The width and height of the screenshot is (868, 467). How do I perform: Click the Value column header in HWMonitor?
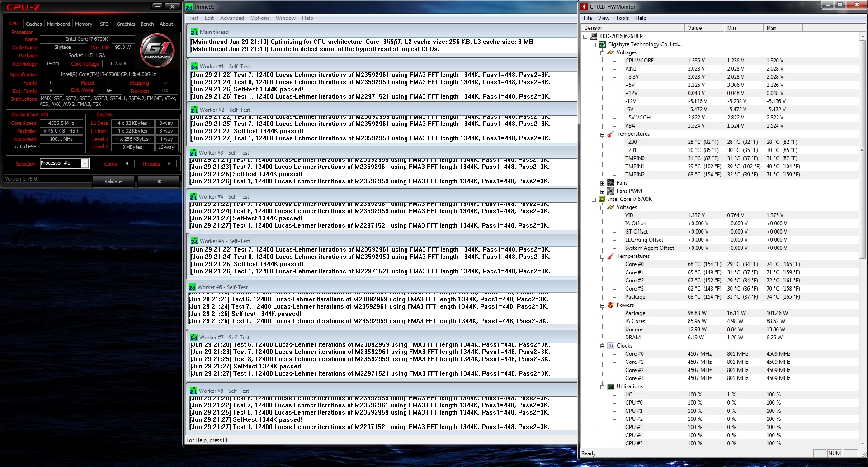pos(704,28)
